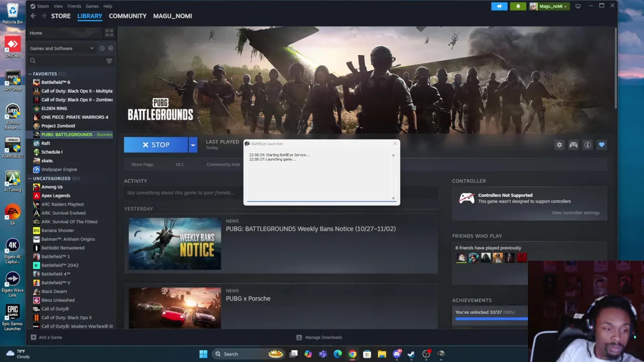Click Discord icon in the taskbar
This screenshot has width=644, height=362.
[x=397, y=354]
